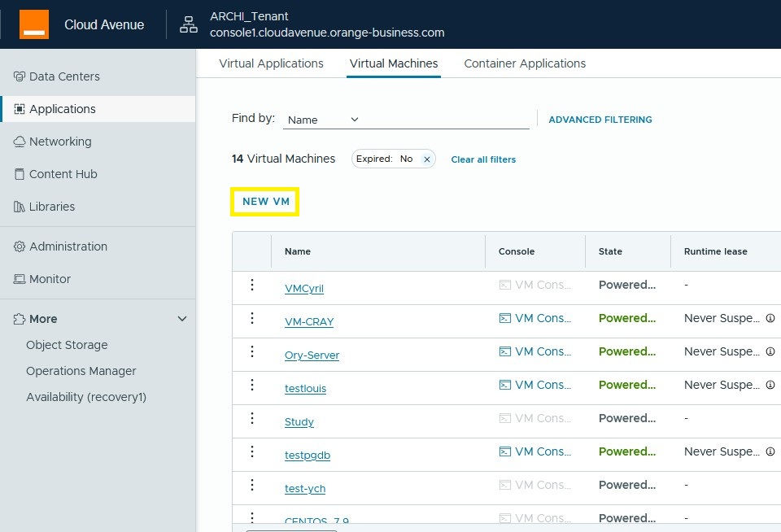Click the tenant organization network icon
This screenshot has width=781, height=532.
point(189,24)
